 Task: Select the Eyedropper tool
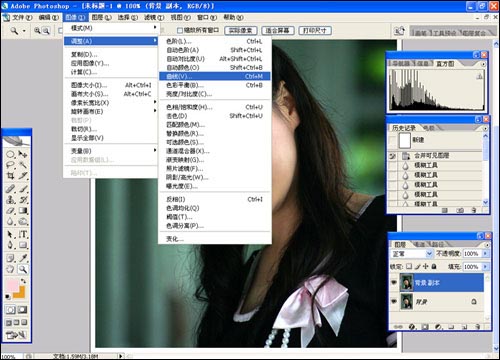[x=23, y=258]
